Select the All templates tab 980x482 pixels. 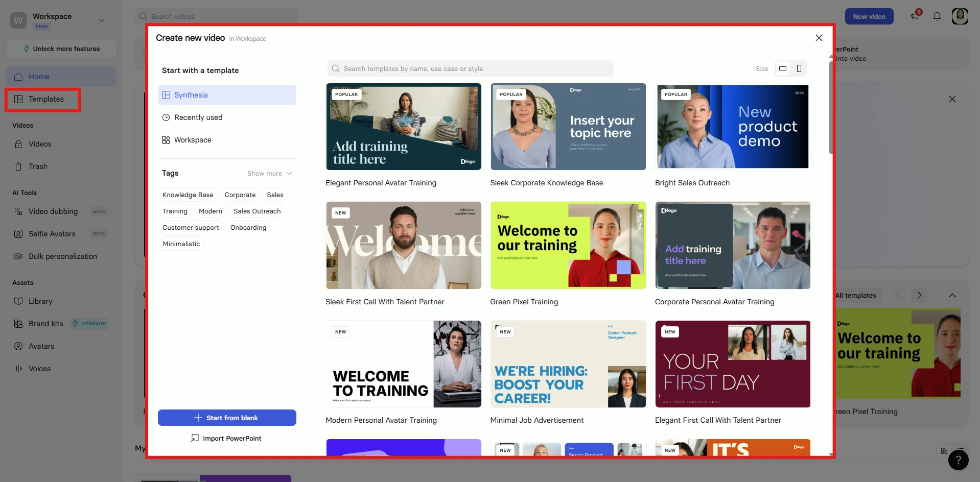856,295
